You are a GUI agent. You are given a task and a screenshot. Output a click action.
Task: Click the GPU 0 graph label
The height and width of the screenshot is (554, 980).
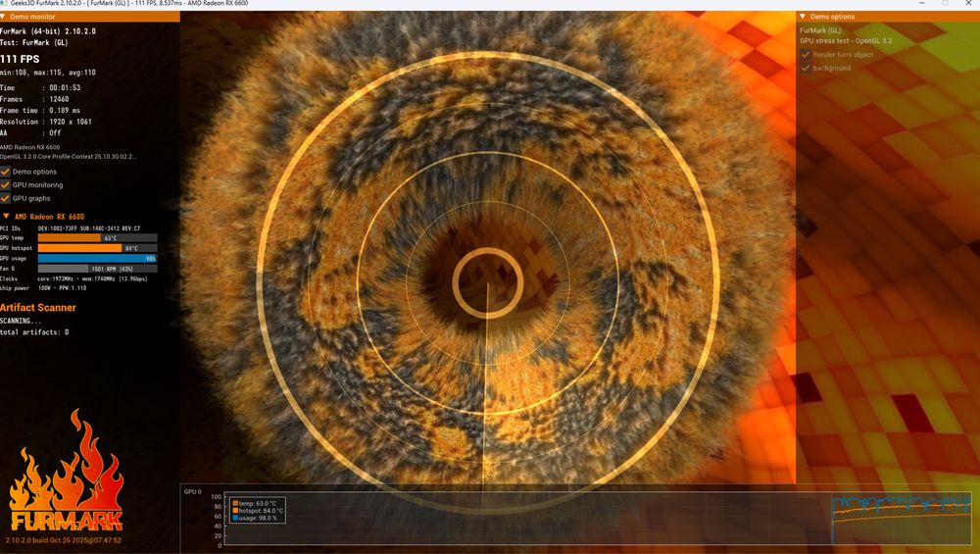pos(192,492)
